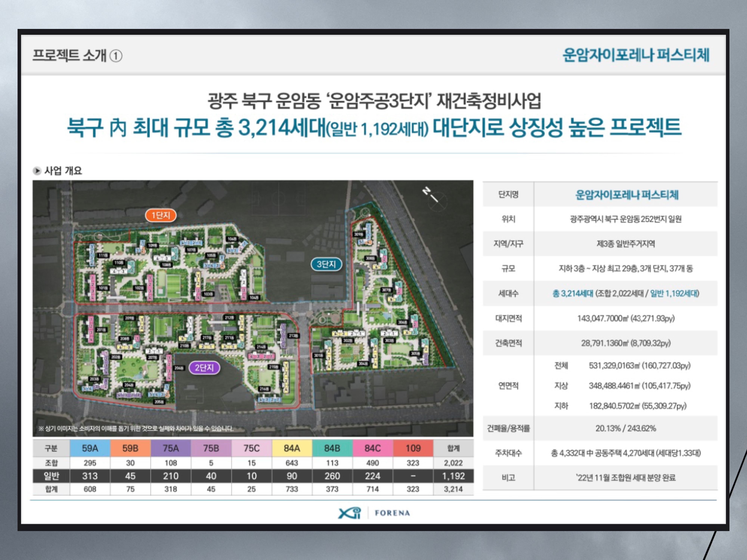The image size is (747, 560).
Task: Click the 총 3,214세대 value in the 세대수 row
Action: tap(573, 293)
